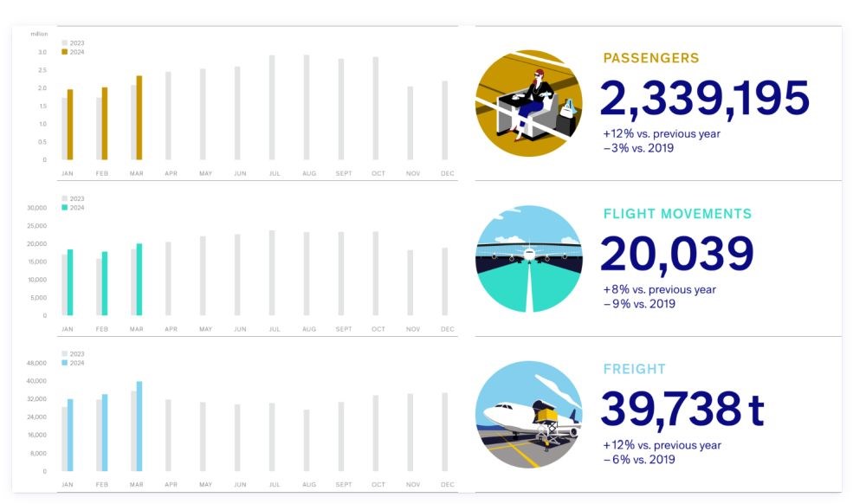This screenshot has height=504, width=866.
Task: Click the FLIGHT MOVEMENTS heading
Action: tap(677, 214)
